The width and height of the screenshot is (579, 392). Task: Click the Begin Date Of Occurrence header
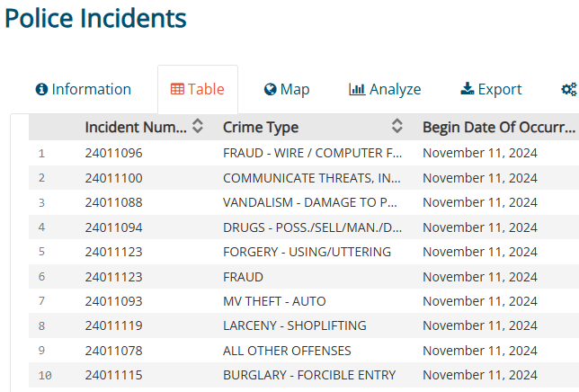[x=498, y=127]
